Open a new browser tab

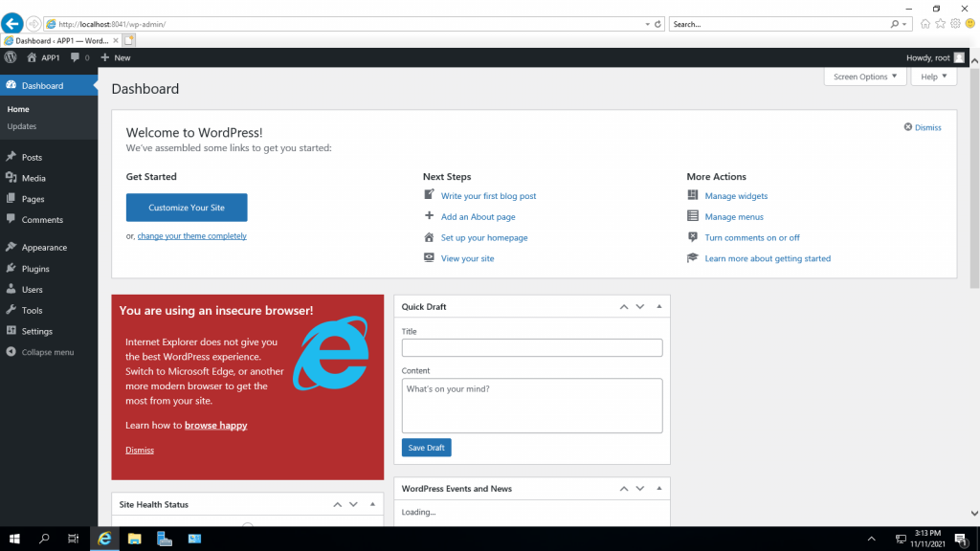pos(129,40)
